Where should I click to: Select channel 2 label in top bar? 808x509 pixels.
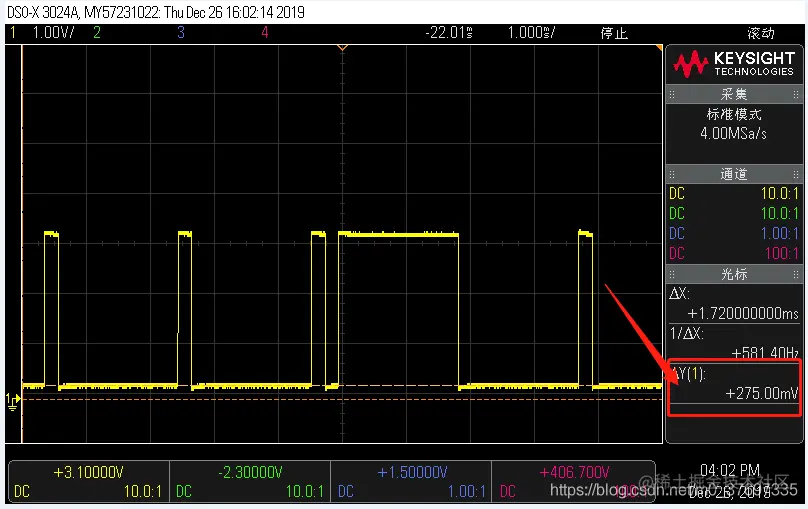point(97,33)
